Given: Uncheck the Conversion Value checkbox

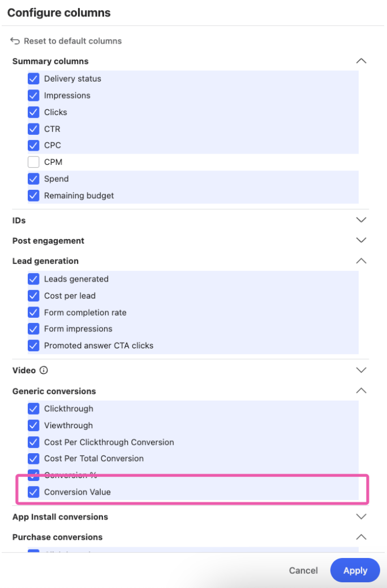Looking at the screenshot, I should coord(33,492).
